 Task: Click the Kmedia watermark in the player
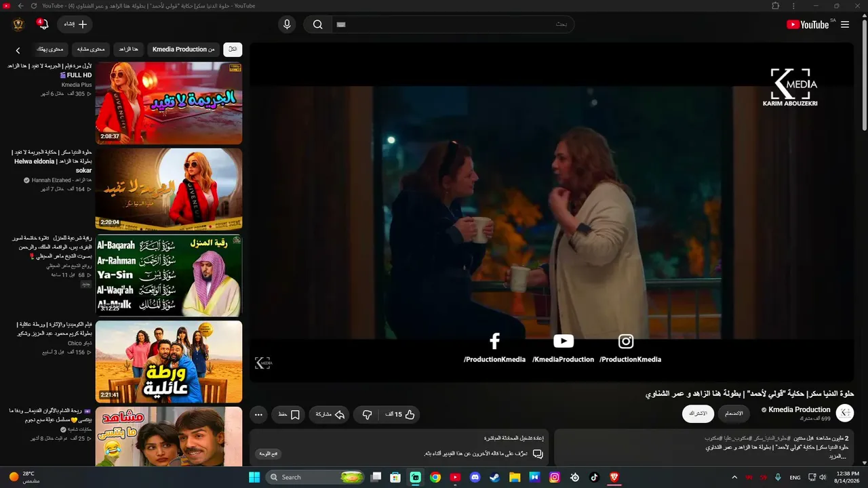263,363
